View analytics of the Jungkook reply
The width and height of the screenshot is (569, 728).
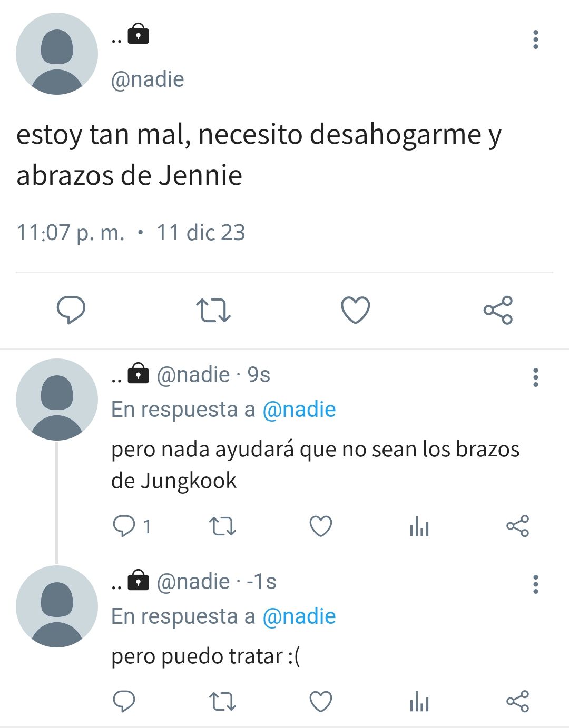419,526
